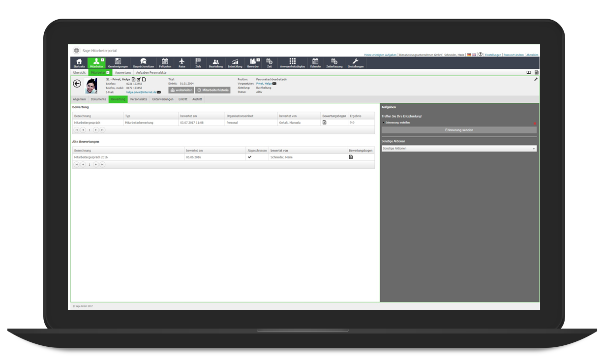
Task: Open Fehlzeiten via its calendar icon
Action: pyautogui.click(x=165, y=61)
